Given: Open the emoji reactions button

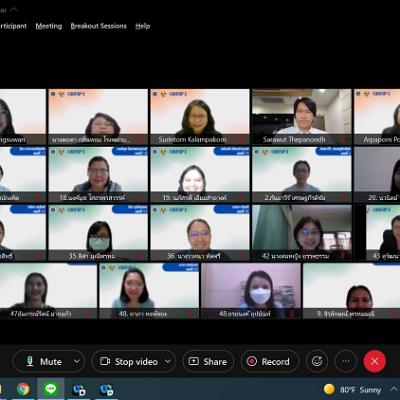Looking at the screenshot, I should click(x=317, y=361).
